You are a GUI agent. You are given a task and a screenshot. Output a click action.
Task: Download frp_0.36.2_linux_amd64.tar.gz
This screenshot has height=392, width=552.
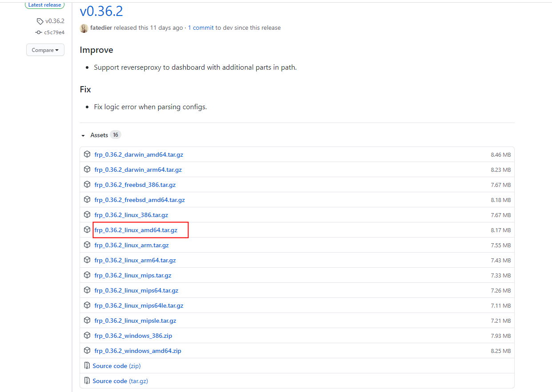[x=136, y=230]
